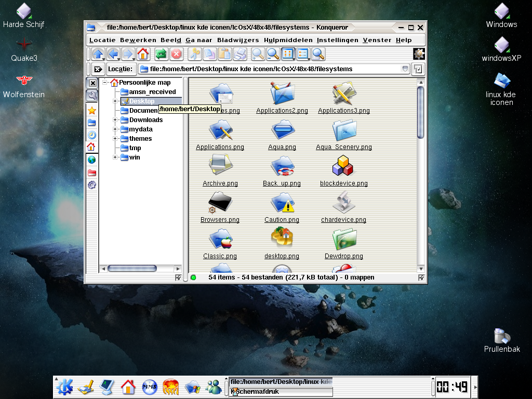Open the Beeld menu
532x399 pixels.
coord(170,40)
